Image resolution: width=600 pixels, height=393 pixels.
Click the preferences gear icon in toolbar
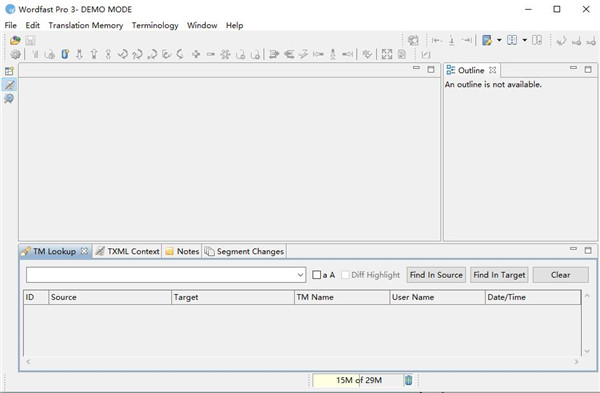(x=15, y=55)
